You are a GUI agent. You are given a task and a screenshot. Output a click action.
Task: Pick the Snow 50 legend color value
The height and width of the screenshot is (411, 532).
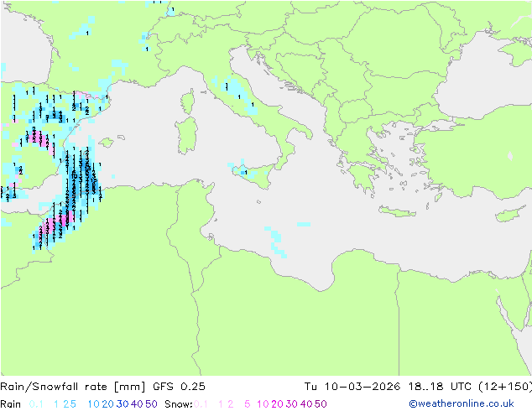pos(321,404)
